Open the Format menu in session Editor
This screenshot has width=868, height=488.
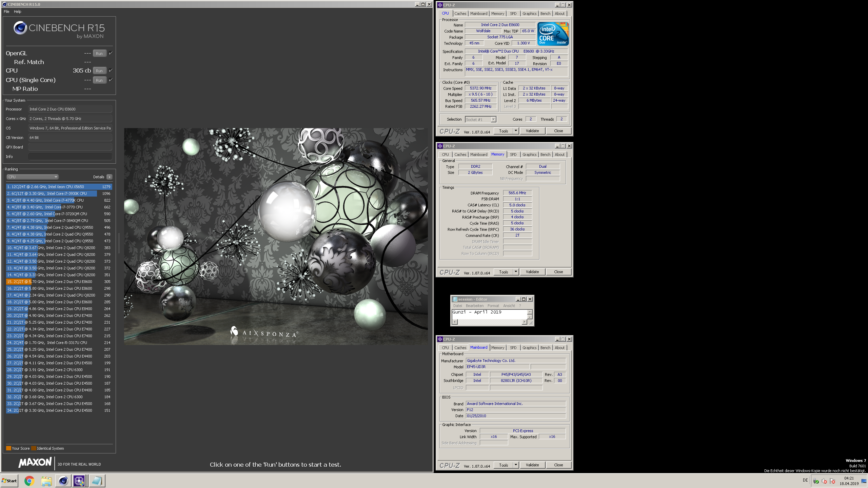(x=493, y=306)
